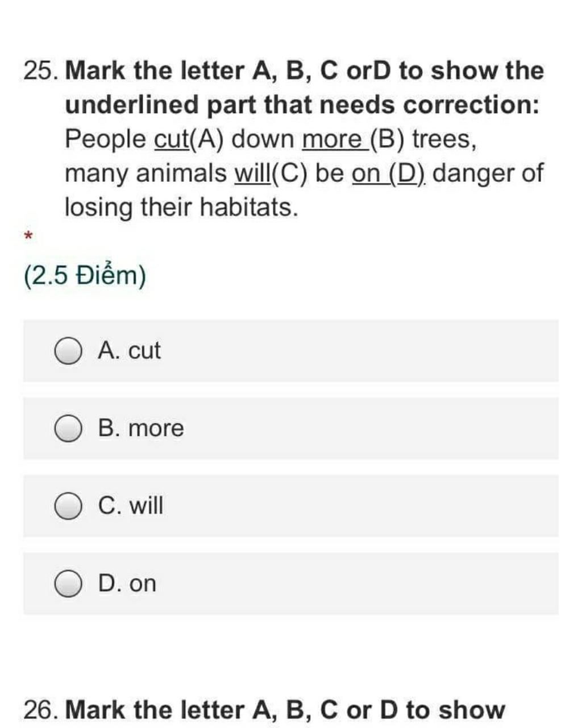The width and height of the screenshot is (582, 728).
Task: Click the 'C. will' answer label text
Action: 131,506
